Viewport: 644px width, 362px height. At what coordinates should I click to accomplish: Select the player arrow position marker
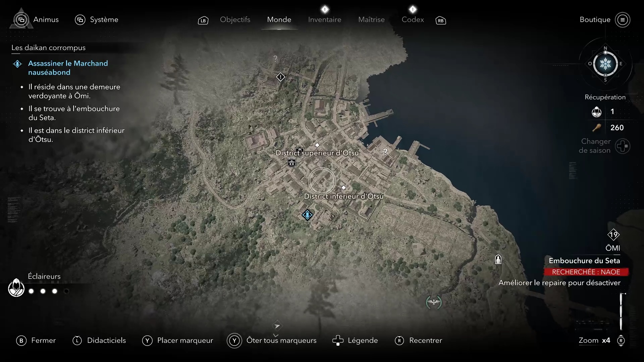(277, 326)
